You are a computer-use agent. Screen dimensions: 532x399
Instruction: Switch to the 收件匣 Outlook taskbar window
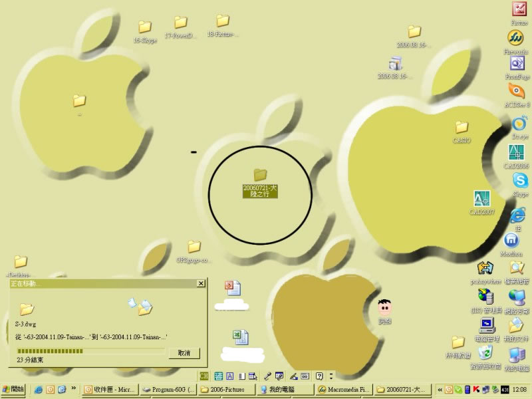[x=110, y=390]
